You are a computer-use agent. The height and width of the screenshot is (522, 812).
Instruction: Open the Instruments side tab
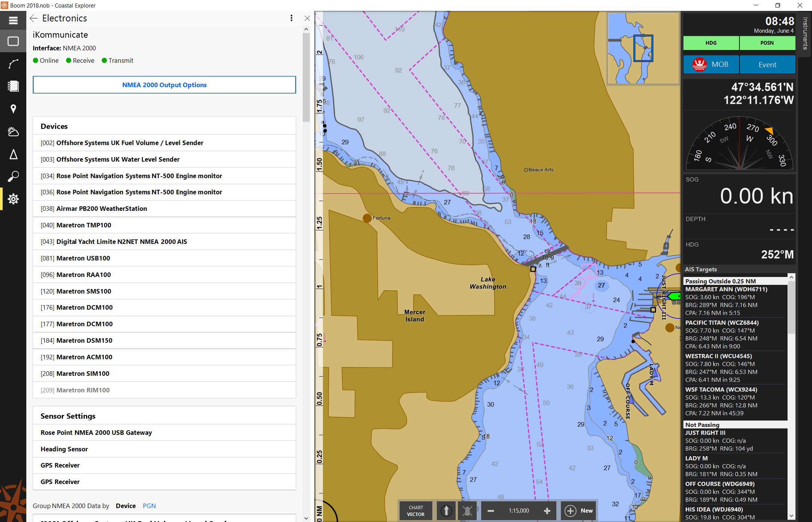pyautogui.click(x=804, y=34)
